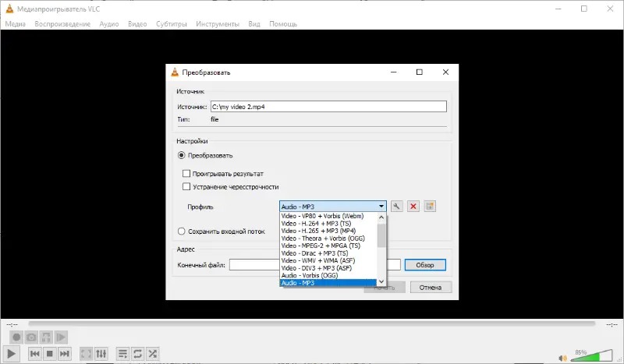Adjust volume slider at 85%
Image resolution: width=624 pixels, height=364 pixels.
tap(593, 355)
